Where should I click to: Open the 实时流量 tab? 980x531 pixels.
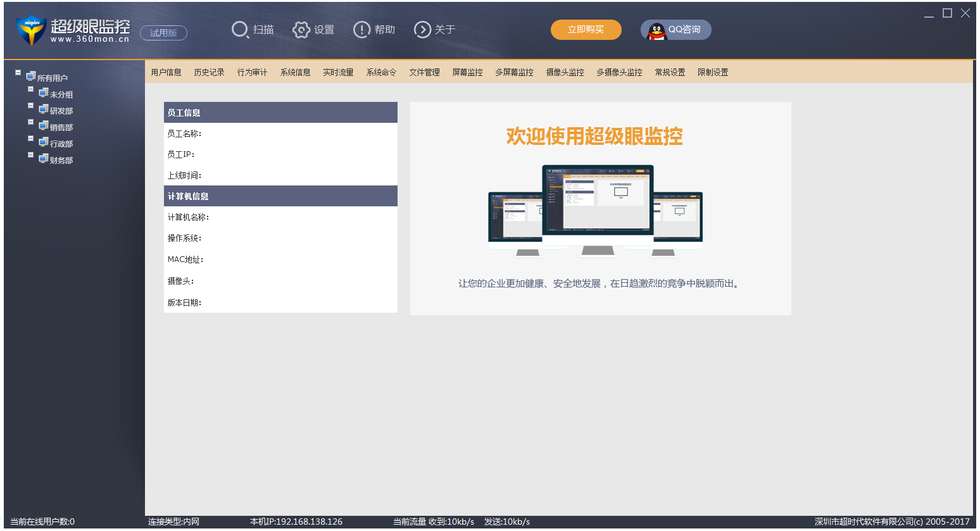(x=339, y=72)
